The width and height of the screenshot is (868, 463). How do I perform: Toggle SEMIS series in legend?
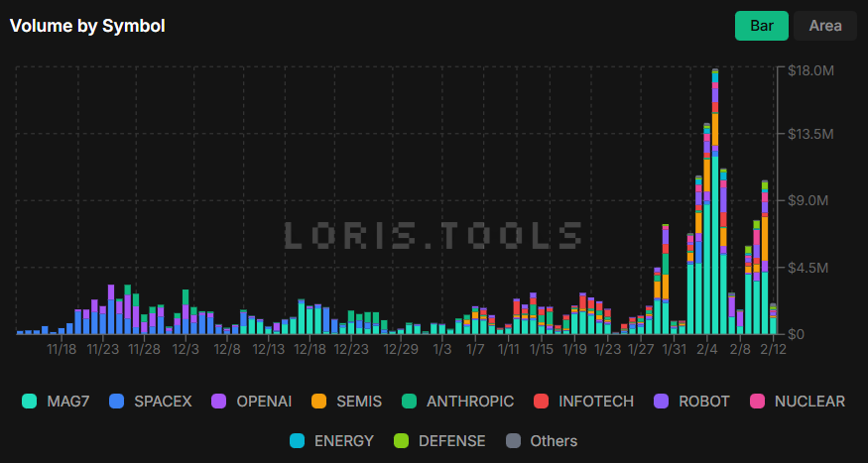coord(347,402)
